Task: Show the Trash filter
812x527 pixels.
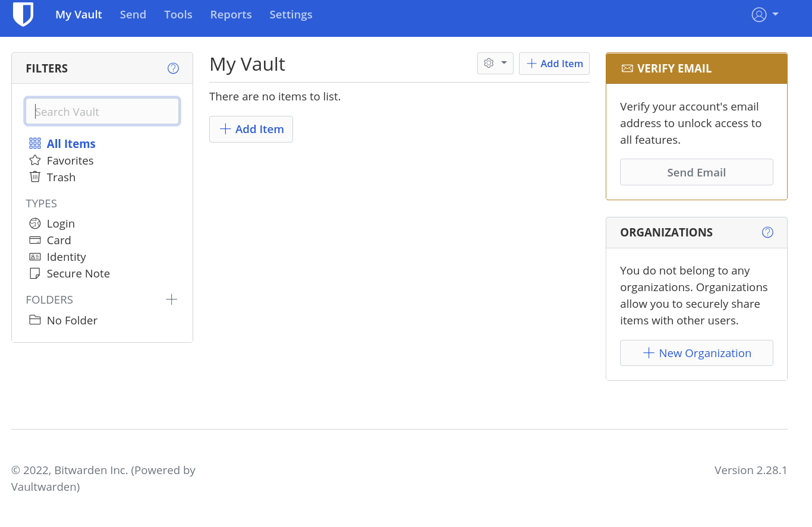Action: [61, 177]
